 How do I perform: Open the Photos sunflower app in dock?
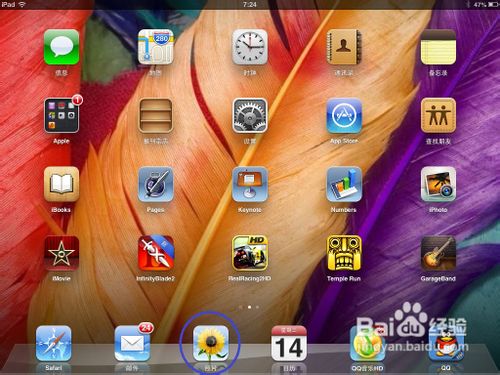point(211,344)
